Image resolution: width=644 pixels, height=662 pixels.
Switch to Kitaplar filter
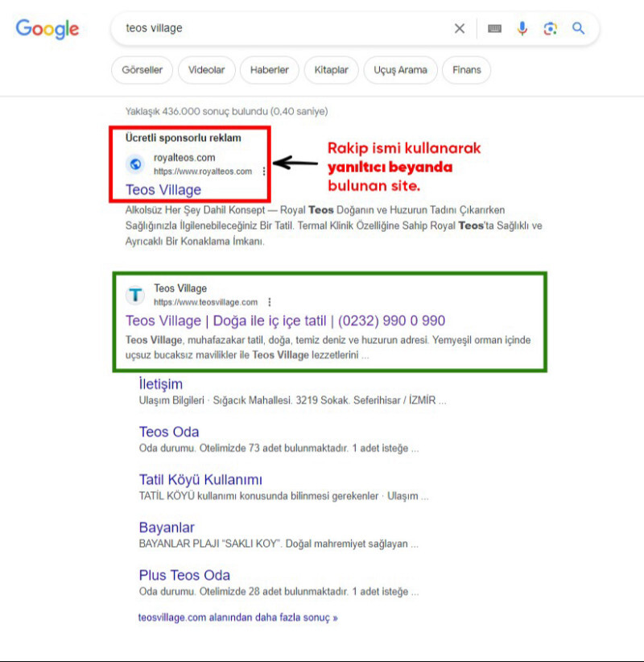[332, 69]
